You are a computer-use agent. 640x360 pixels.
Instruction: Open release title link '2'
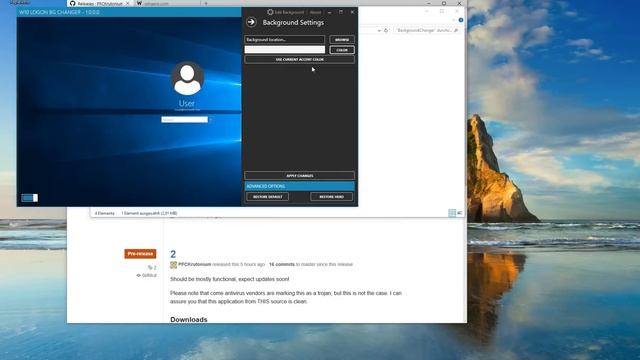click(x=173, y=254)
